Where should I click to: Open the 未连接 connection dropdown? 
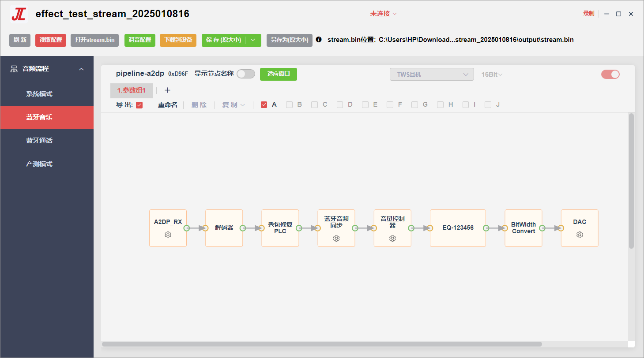tap(384, 14)
